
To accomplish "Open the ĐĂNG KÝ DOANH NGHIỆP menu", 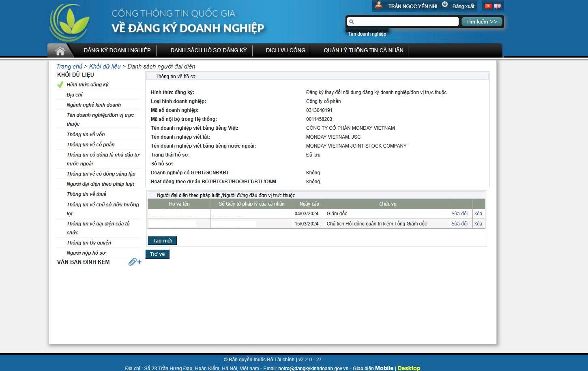I will pos(117,50).
